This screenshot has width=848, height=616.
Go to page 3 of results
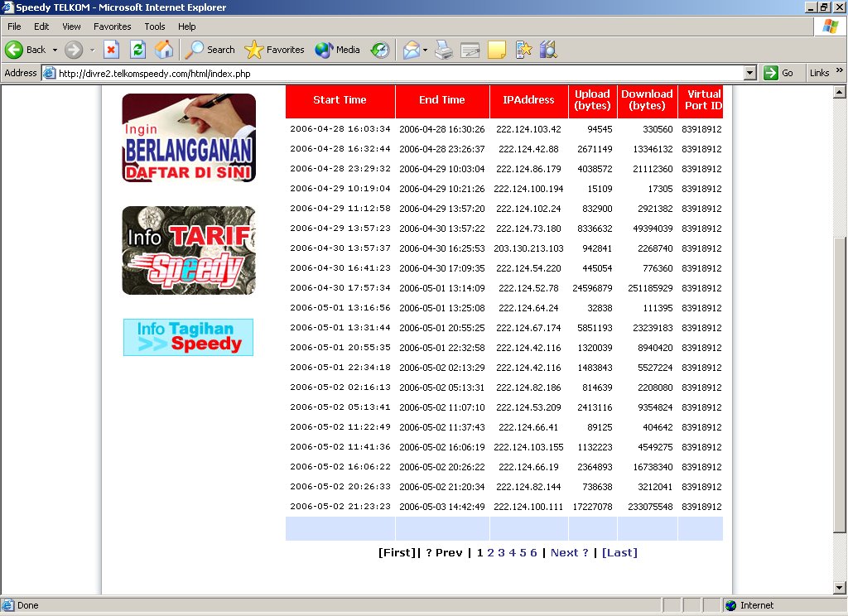(501, 553)
